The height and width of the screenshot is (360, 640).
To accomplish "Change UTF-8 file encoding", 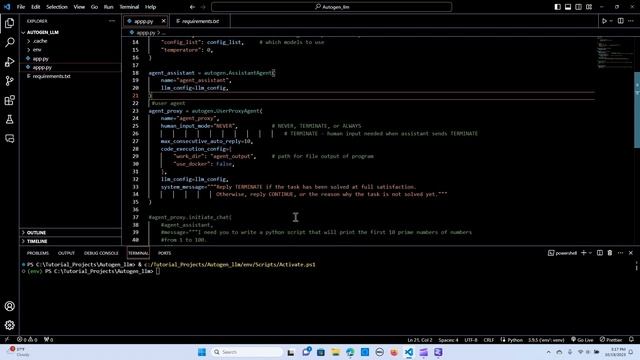I will pyautogui.click(x=471, y=340).
